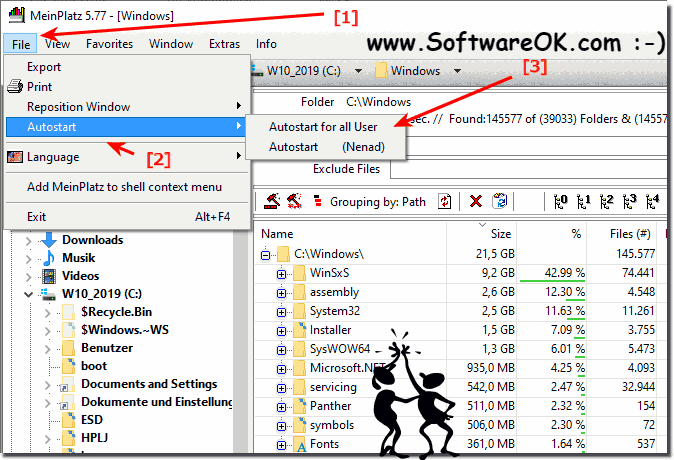Click the flag icon beside Language
This screenshot has height=460, width=674.
coord(15,157)
